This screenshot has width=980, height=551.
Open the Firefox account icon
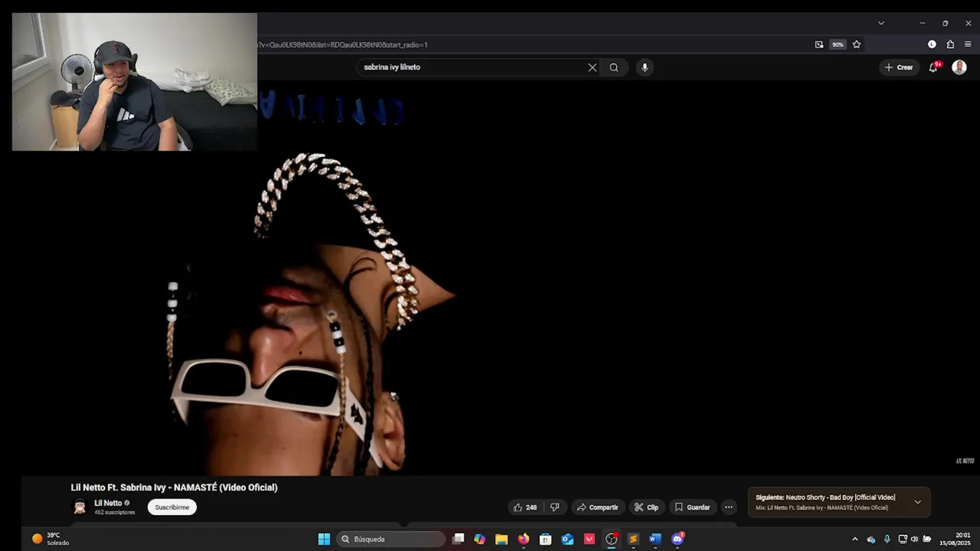[x=932, y=44]
